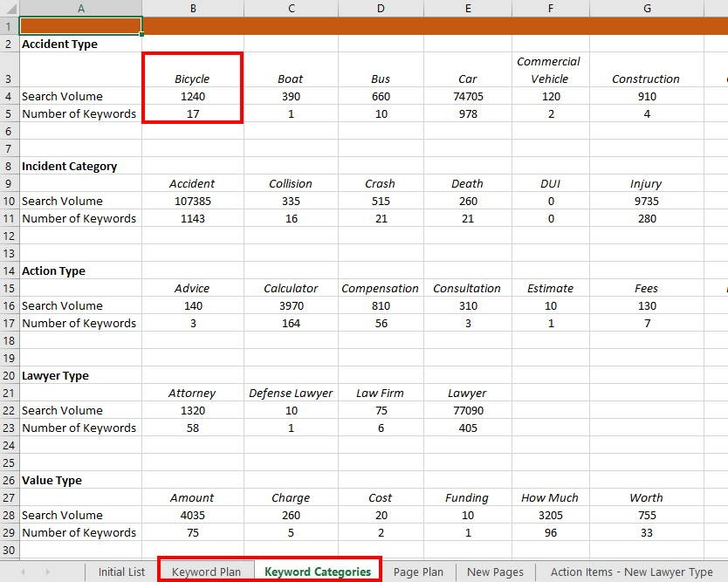Select the Car search volume cell 74705
This screenshot has width=728, height=582.
(468, 96)
